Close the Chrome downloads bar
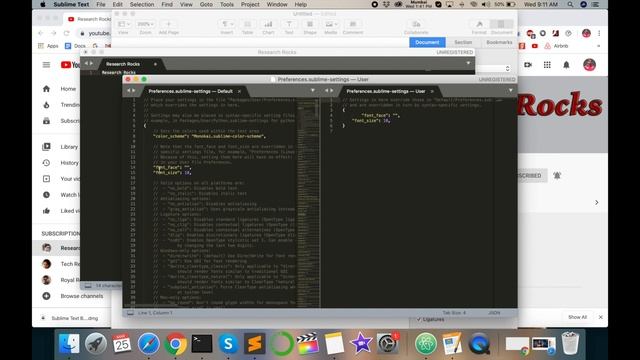The height and width of the screenshot is (360, 640). [600, 317]
